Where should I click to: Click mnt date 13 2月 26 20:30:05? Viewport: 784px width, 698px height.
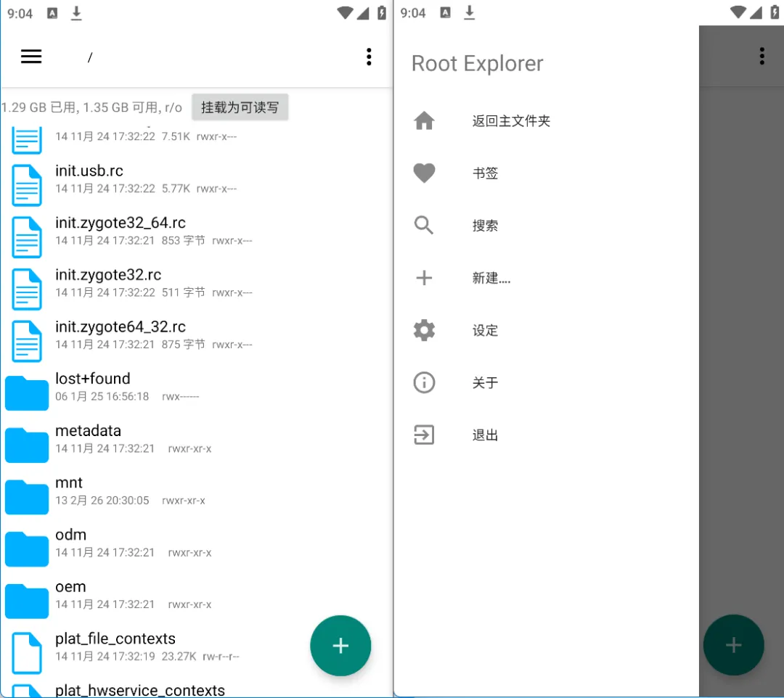[x=102, y=501]
